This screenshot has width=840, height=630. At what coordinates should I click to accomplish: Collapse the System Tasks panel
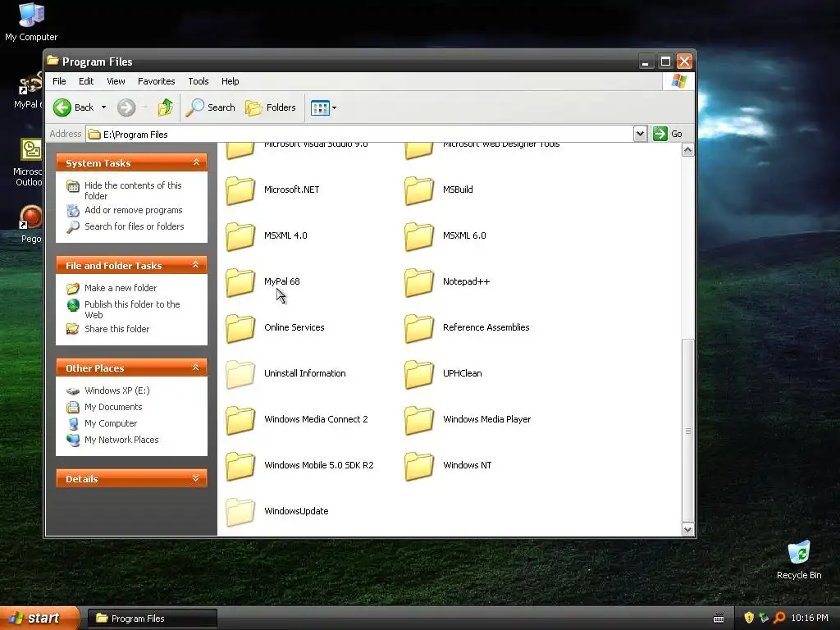coord(196,162)
